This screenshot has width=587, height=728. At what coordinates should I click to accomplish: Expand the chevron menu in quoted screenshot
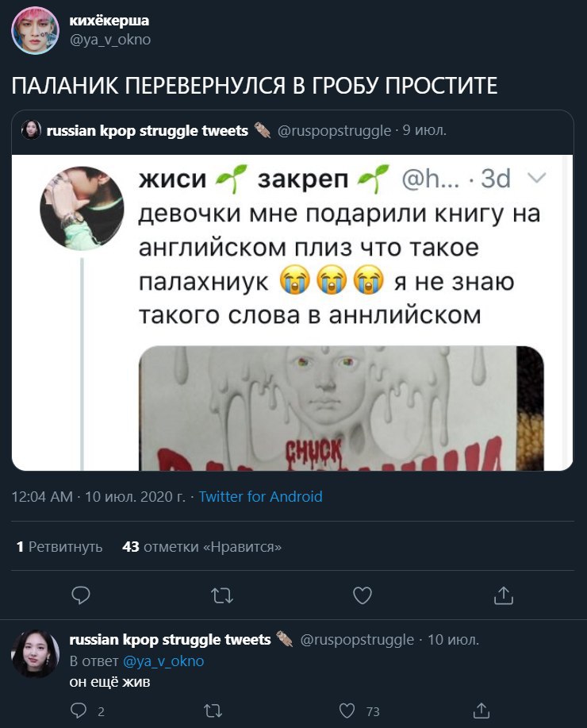tap(537, 179)
